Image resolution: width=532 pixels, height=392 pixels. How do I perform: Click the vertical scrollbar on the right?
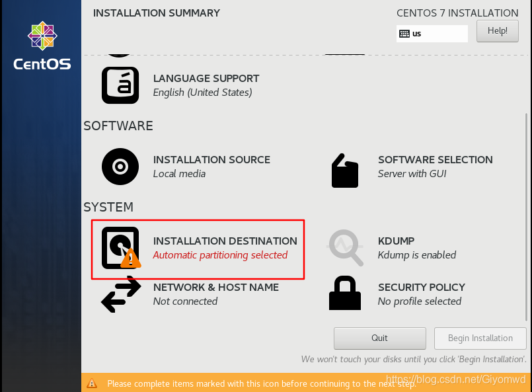click(526, 217)
